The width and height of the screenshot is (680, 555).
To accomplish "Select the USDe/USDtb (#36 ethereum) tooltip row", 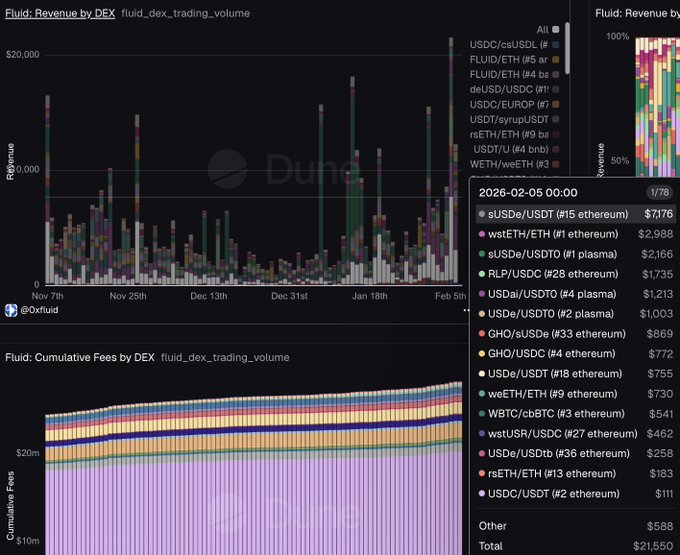I will 575,454.
